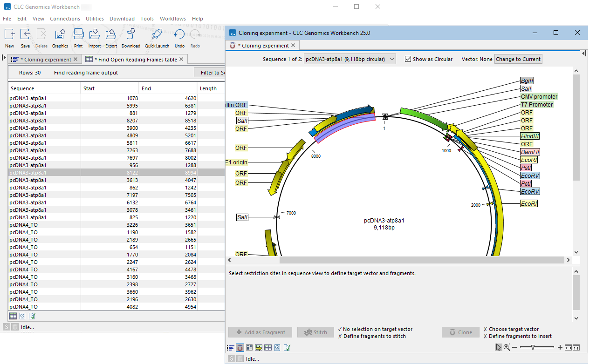Screen dimensions: 603x364
Task: Toggle Fit Width view mode
Action: pos(568,347)
